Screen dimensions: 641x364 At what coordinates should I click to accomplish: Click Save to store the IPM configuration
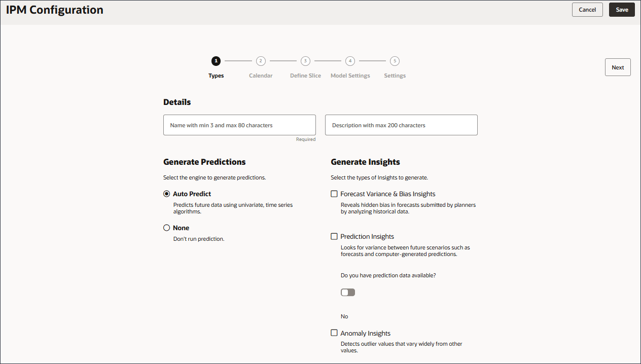[x=622, y=9]
